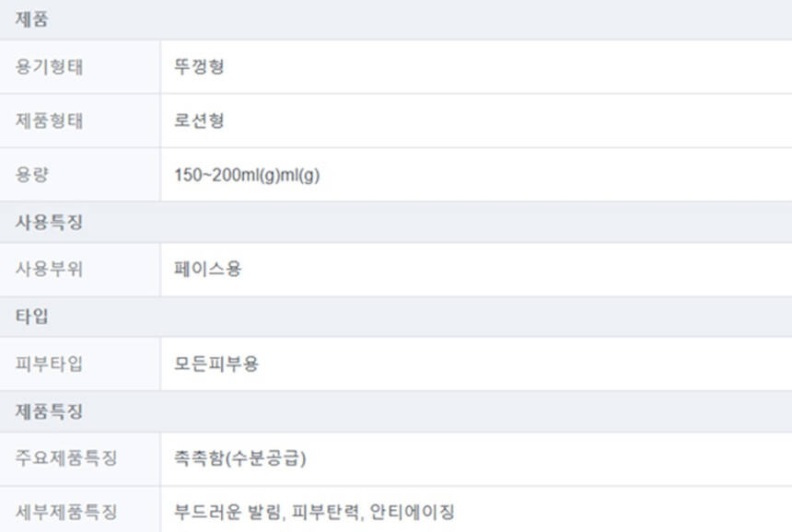Click the 모든피부용 value text
The width and height of the screenshot is (792, 532).
tap(216, 364)
